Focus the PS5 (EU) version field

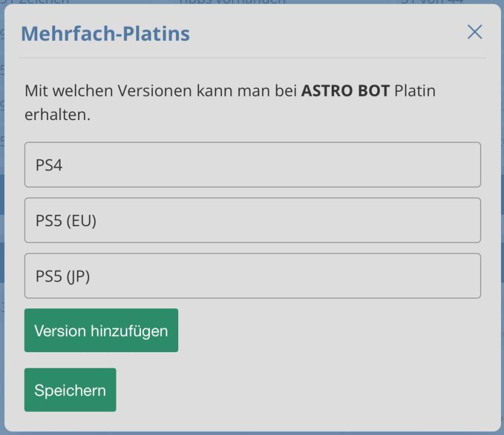(252, 221)
